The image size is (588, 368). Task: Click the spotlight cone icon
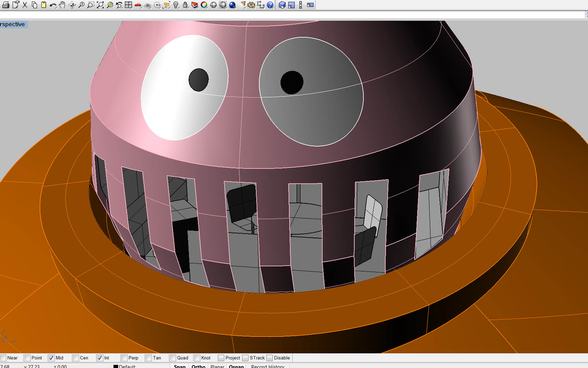coord(243,5)
